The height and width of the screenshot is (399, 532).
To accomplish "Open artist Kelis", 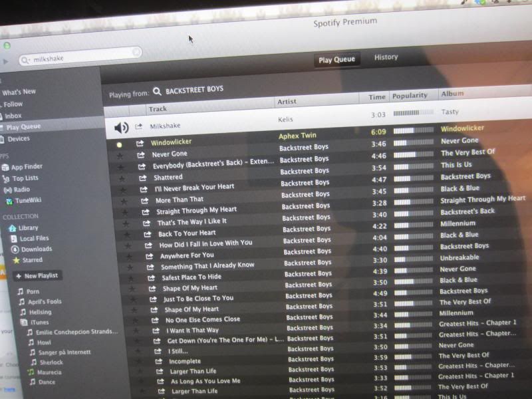I will pos(285,120).
